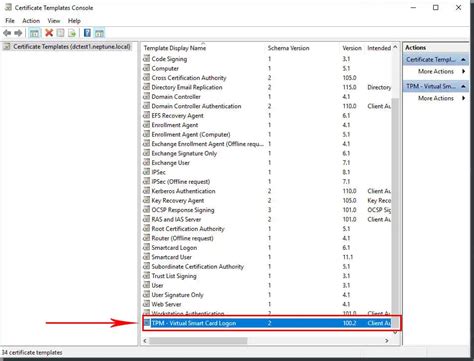Open More Actions under Certificate Templ...

tap(436, 71)
